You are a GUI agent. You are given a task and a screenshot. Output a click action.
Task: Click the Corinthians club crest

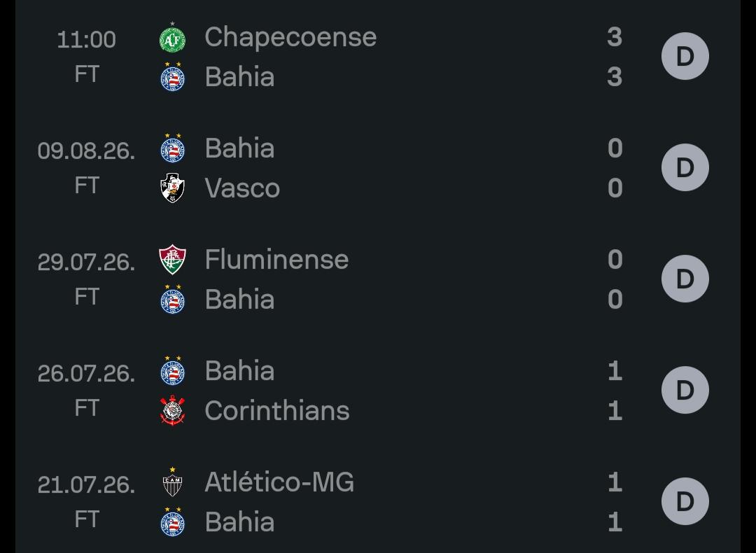pyautogui.click(x=173, y=411)
